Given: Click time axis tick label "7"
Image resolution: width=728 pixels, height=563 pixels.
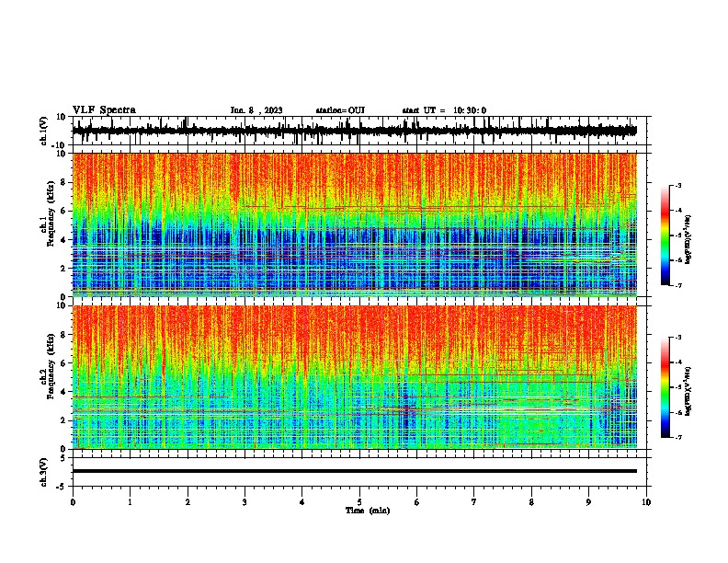Looking at the screenshot, I should (474, 502).
